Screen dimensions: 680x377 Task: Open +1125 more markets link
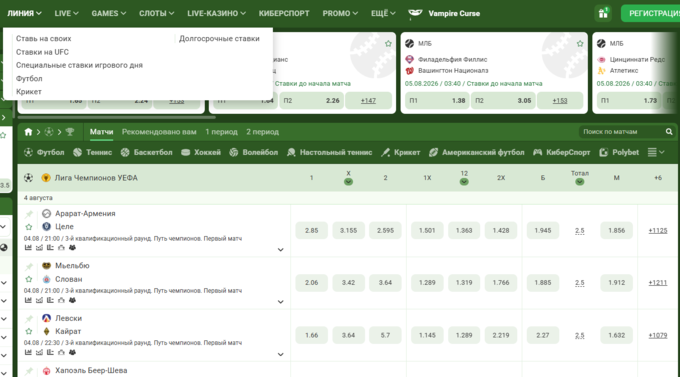pos(657,230)
